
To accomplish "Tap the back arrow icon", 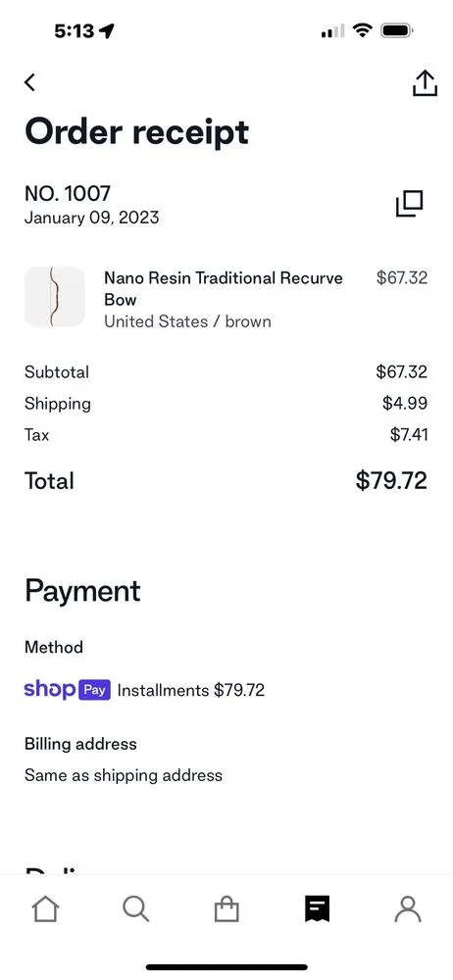I will (29, 82).
